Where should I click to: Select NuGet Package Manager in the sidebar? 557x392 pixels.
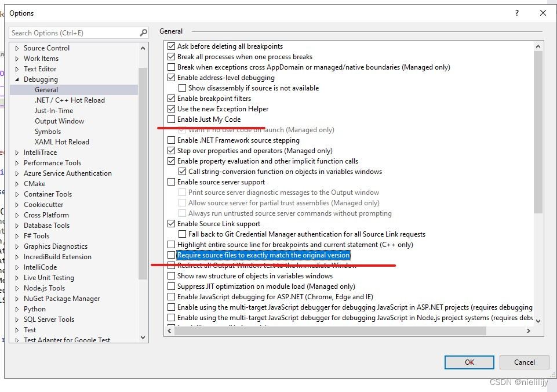click(x=63, y=298)
